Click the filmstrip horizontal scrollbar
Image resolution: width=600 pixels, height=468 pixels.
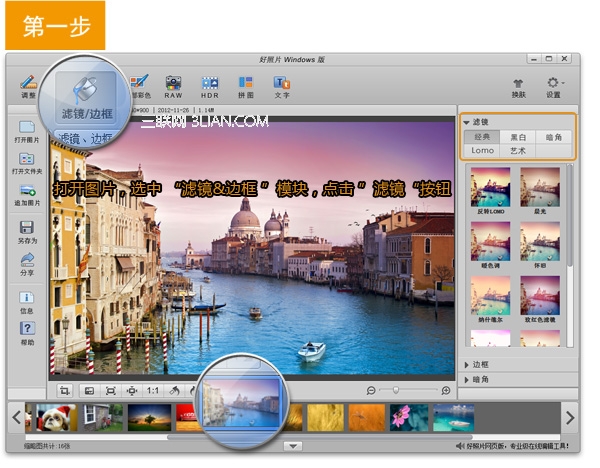(x=320, y=437)
